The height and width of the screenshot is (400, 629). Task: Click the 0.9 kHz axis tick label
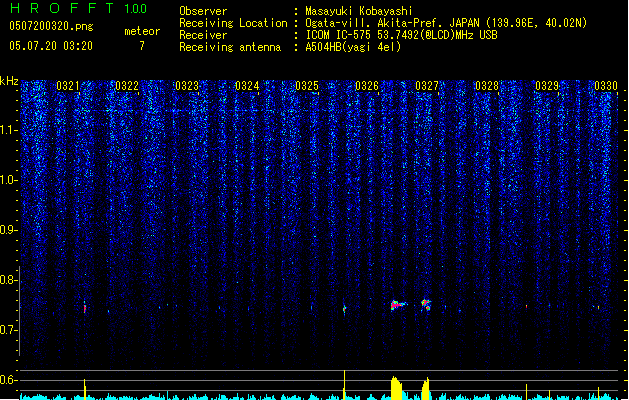point(8,230)
